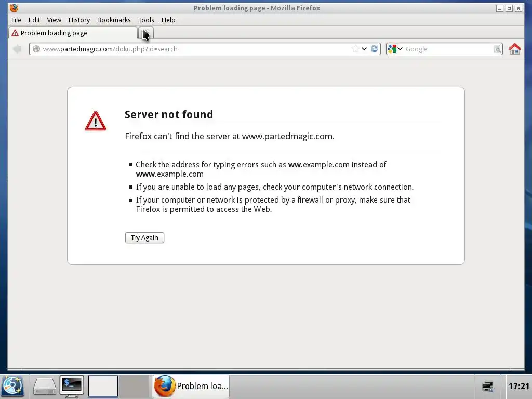Click the 17:21 clock in the taskbar
This screenshot has width=532, height=399.
click(519, 386)
